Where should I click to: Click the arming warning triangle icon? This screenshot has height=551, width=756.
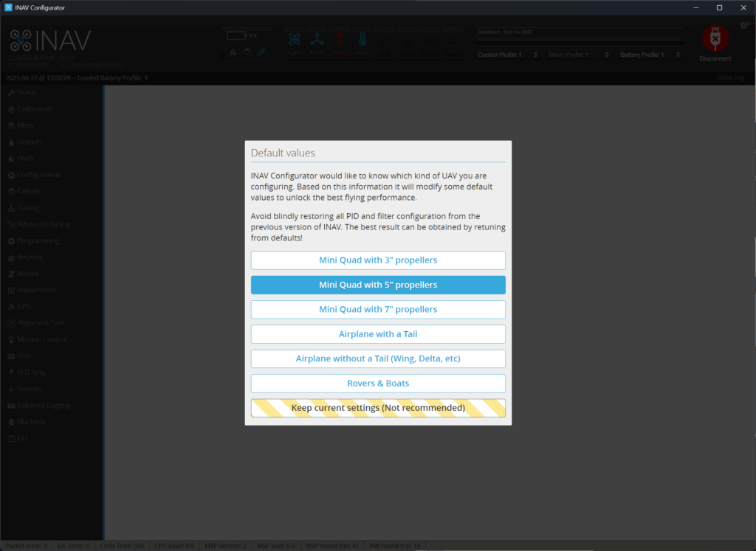click(233, 52)
